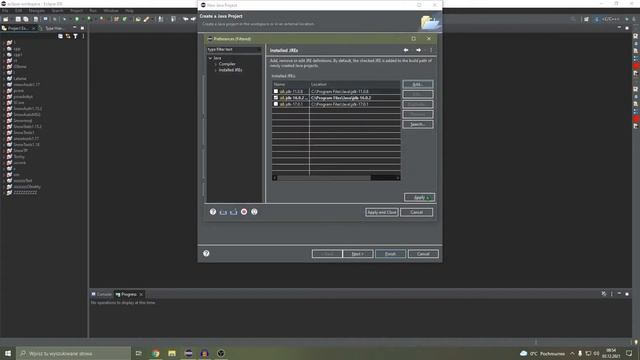Open Chrome from the taskbar
The width and height of the screenshot is (640, 360).
pyautogui.click(x=156, y=353)
